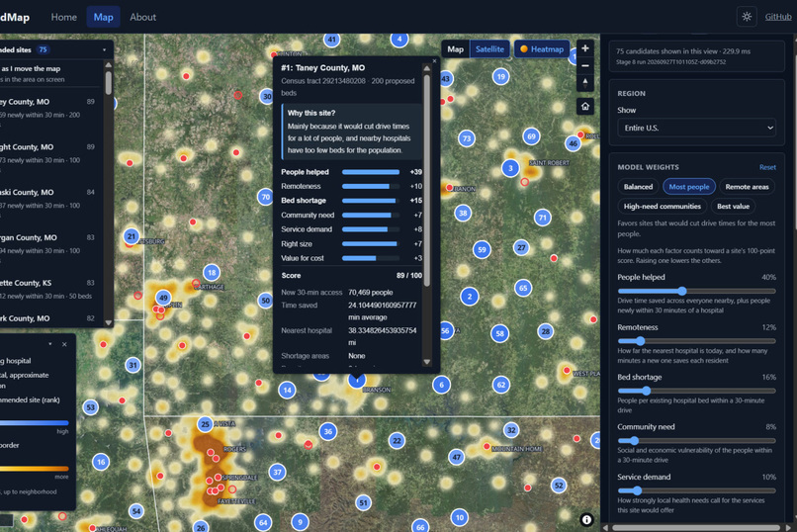Collapse the legend panel via its arrow

[x=49, y=344]
